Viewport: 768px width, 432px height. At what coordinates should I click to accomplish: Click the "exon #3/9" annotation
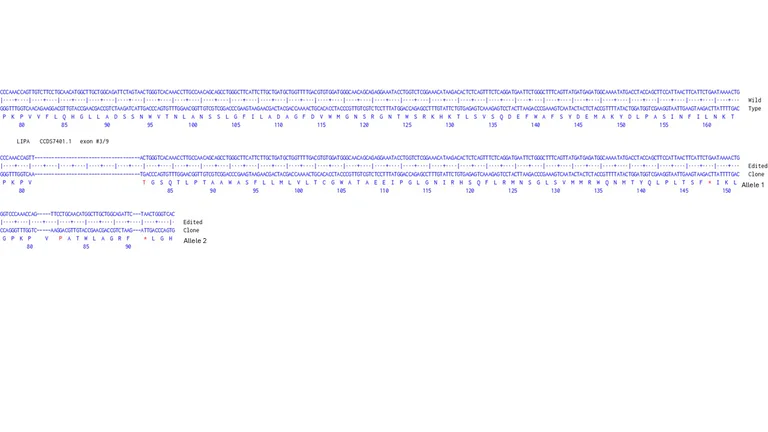tap(95, 142)
